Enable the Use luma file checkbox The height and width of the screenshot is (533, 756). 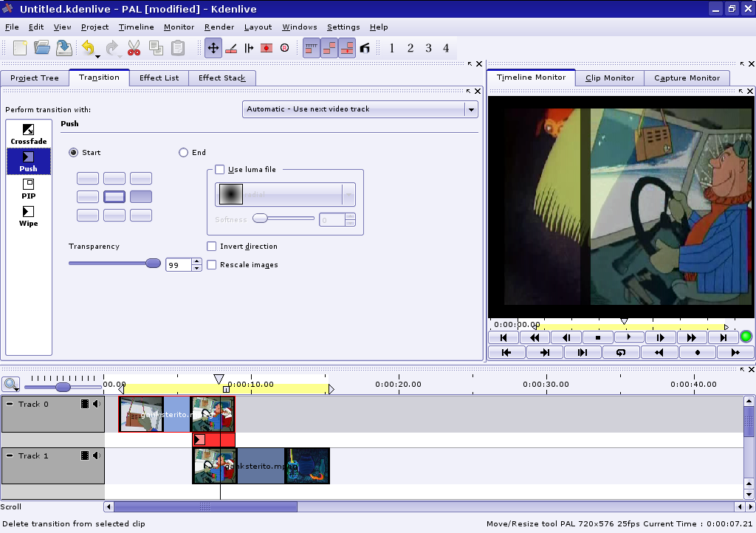tap(219, 169)
